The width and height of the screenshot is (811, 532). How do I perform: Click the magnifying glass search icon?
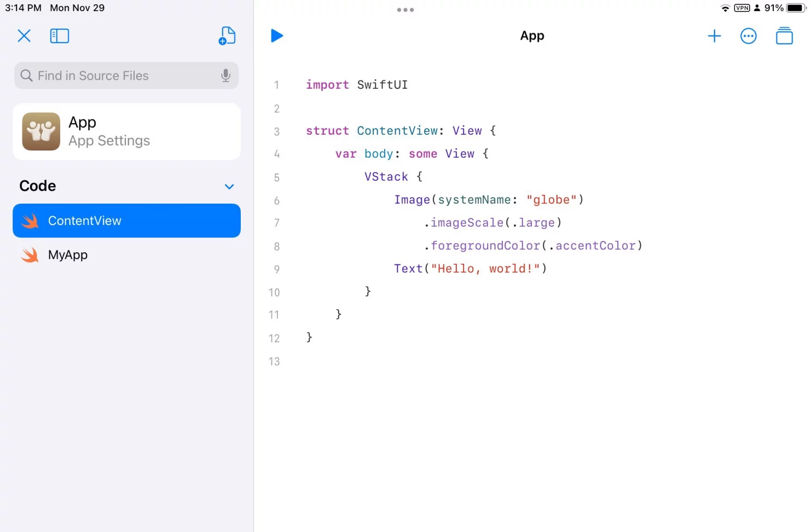point(26,76)
